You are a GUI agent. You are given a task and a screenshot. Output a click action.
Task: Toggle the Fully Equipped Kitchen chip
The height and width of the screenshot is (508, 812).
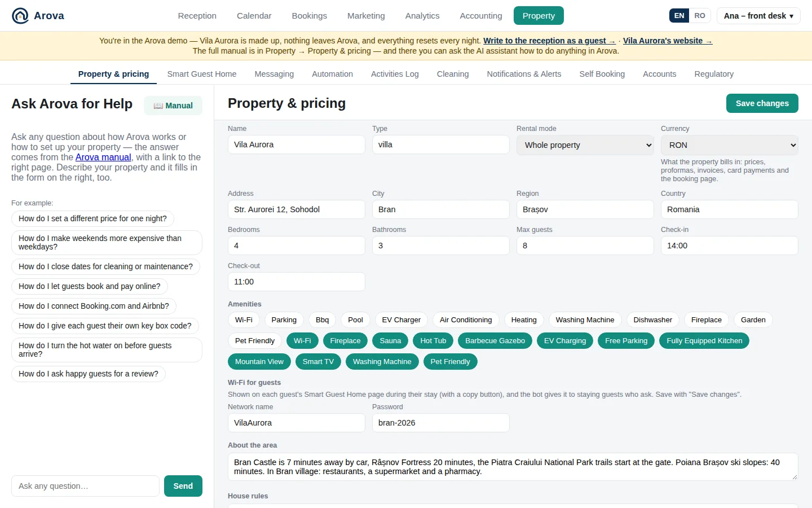704,341
